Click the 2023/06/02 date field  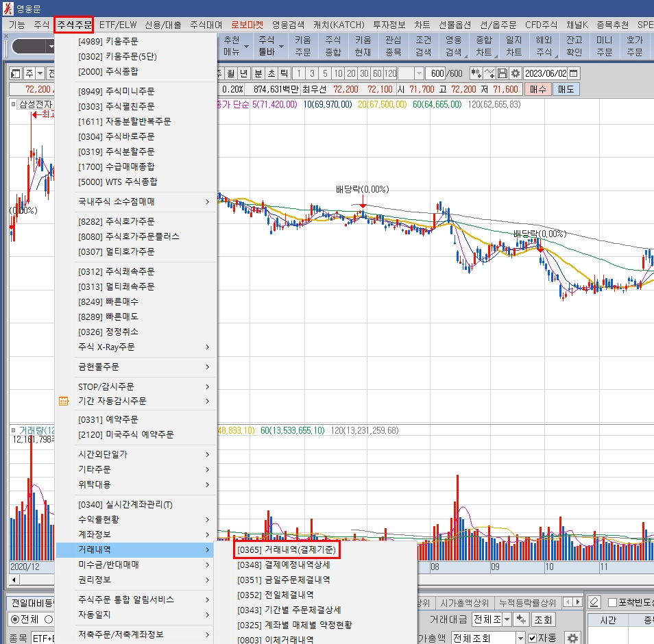pyautogui.click(x=546, y=73)
